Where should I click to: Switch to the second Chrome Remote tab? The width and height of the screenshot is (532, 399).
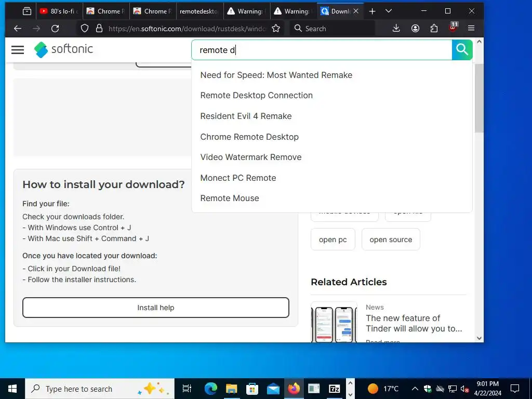[153, 11]
